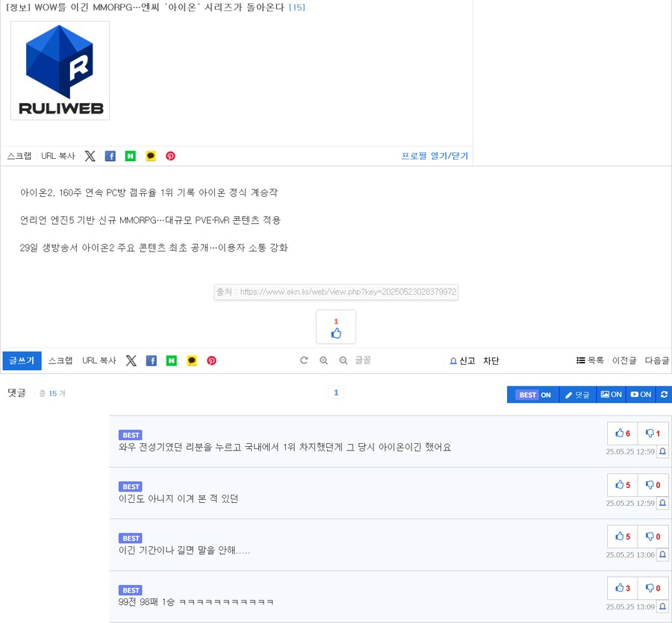
Task: Like the post with the thumbs-up button
Action: [x=336, y=327]
